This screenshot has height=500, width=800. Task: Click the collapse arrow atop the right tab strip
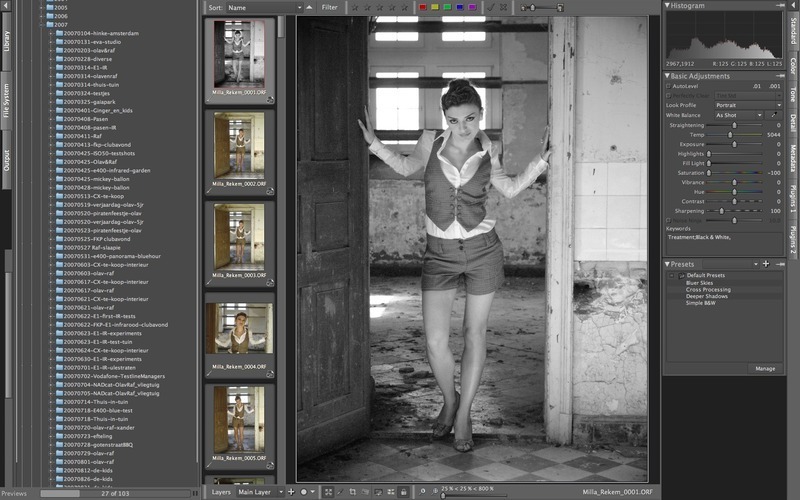pos(794,5)
